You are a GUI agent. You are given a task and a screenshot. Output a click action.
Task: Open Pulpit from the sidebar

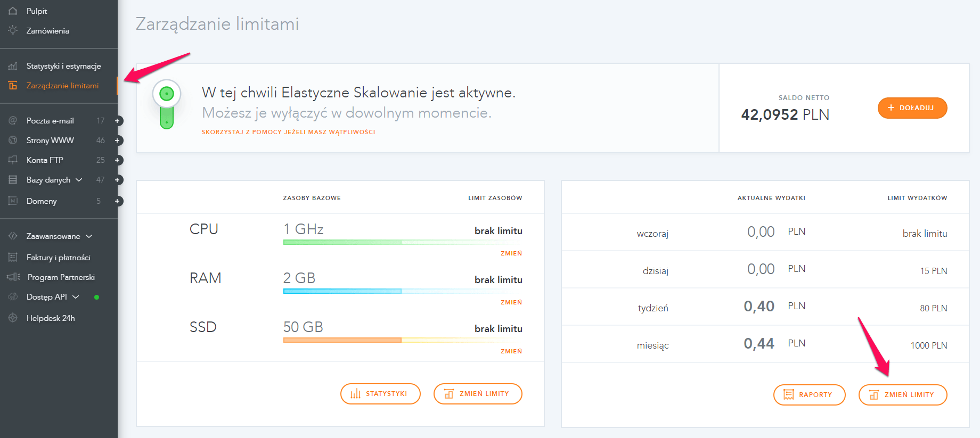point(37,11)
